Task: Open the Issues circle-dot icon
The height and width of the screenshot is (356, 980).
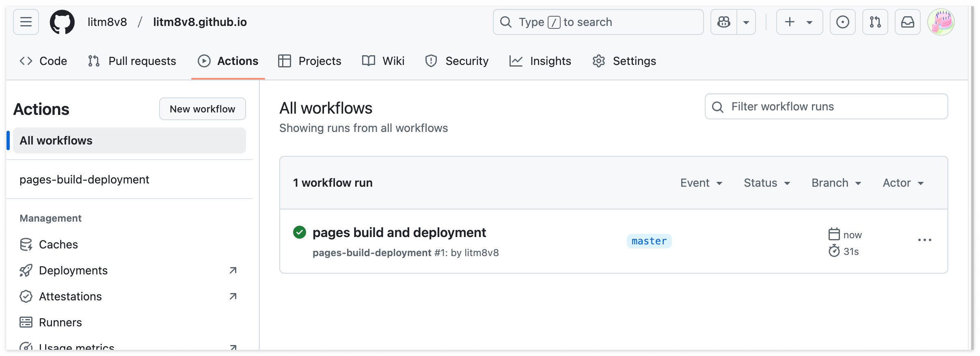Action: (x=843, y=22)
